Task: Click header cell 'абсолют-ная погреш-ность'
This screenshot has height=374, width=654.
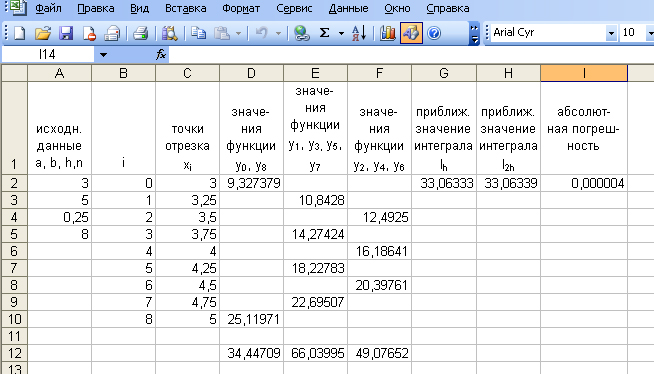Action: click(x=584, y=128)
